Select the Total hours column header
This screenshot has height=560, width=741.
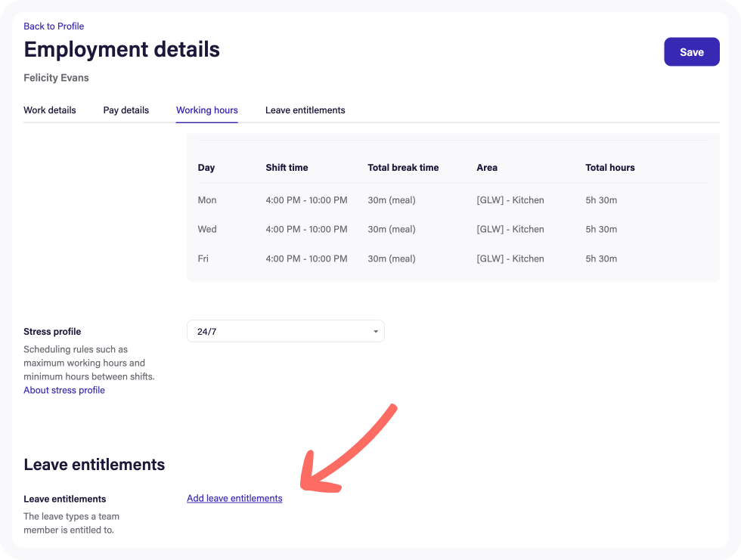click(x=609, y=168)
